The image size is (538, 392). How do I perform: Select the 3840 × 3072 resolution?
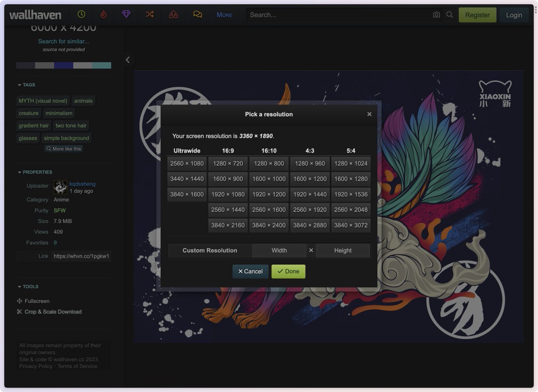(351, 225)
